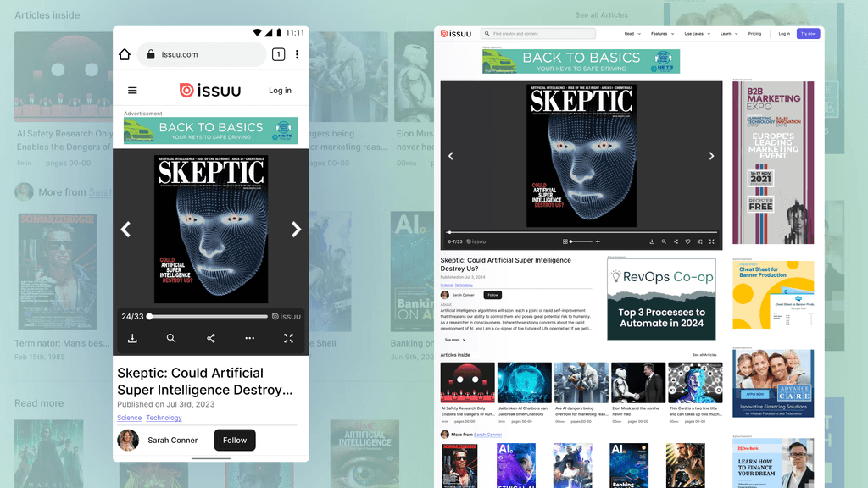Go to previous page in desktop reader
This screenshot has width=868, height=488.
tap(451, 156)
